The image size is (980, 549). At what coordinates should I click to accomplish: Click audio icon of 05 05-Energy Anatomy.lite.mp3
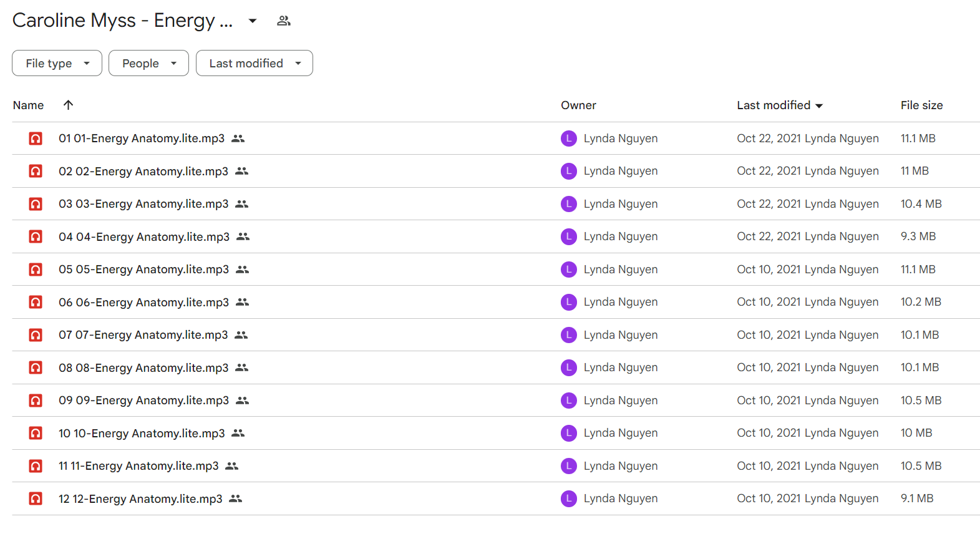point(36,270)
